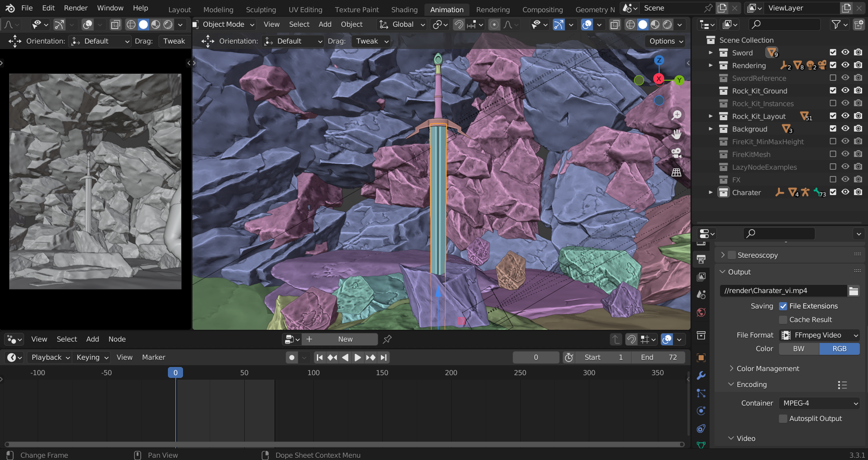The height and width of the screenshot is (460, 868).
Task: Expand the Color Management section
Action: pos(768,369)
